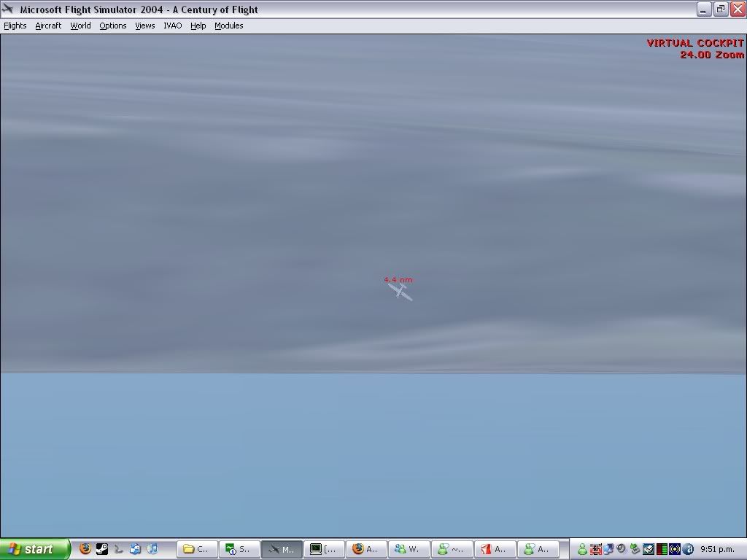The width and height of the screenshot is (747, 560).
Task: Open the Options menu
Action: pyautogui.click(x=113, y=26)
